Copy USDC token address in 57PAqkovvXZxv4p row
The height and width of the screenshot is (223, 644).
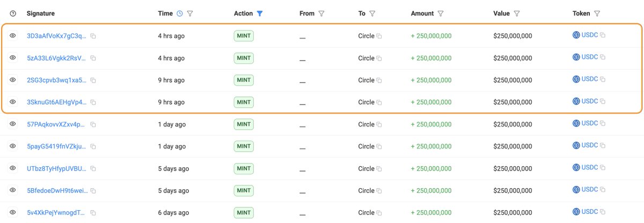603,123
